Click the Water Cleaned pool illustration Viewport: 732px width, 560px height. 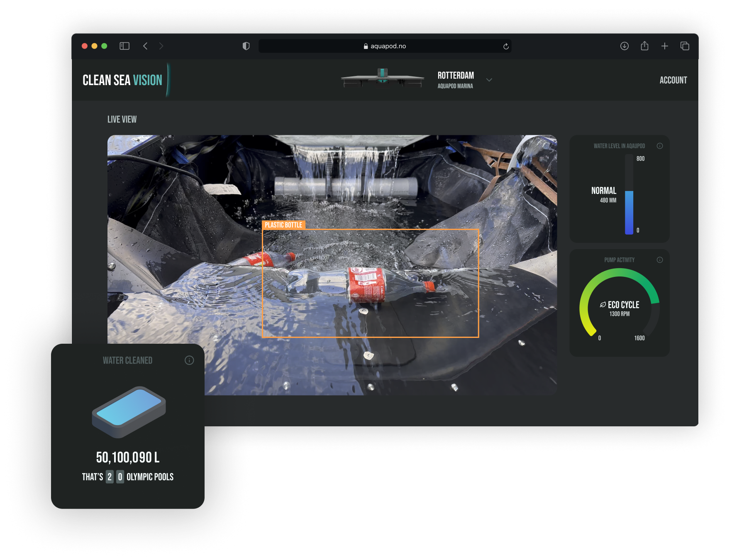tap(129, 412)
